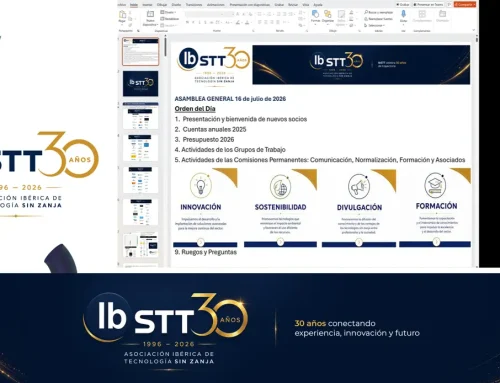500x383 pixels.
Task: Switch to the Animaciones tab
Action: click(216, 5)
